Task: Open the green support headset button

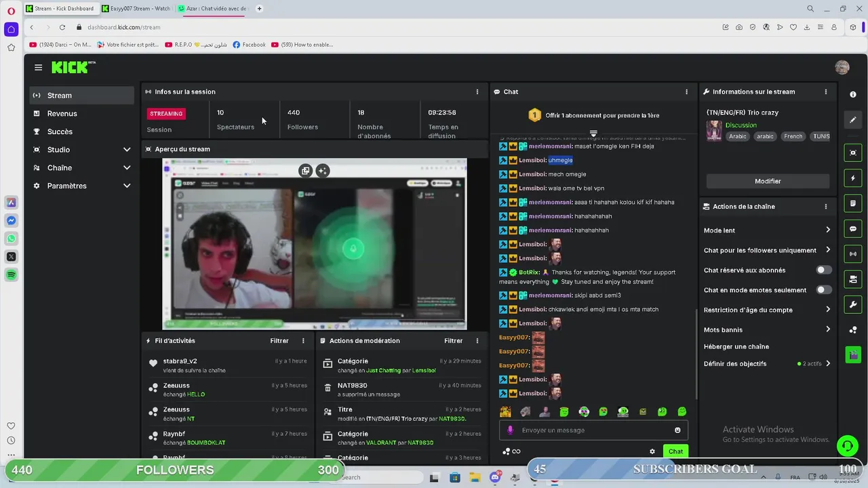Action: (847, 445)
